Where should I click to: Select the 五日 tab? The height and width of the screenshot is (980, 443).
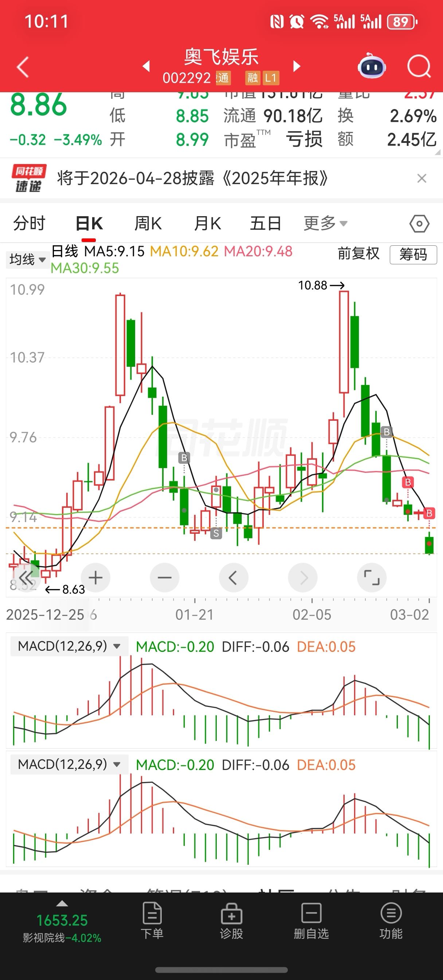[266, 224]
